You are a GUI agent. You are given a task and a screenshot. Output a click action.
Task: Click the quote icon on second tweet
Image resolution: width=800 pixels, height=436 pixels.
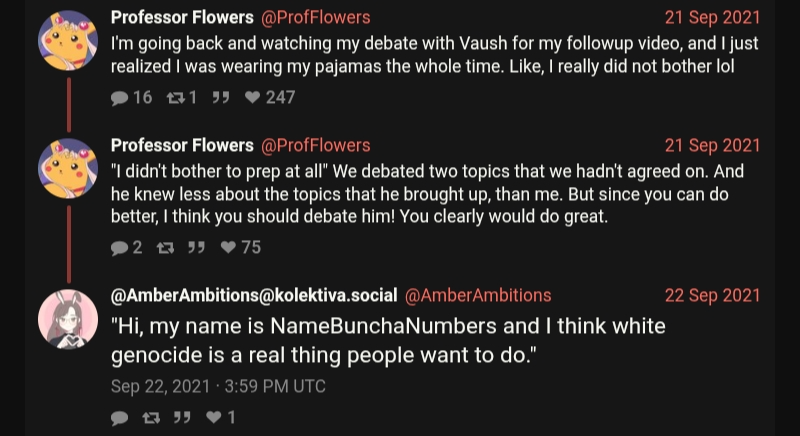[197, 247]
